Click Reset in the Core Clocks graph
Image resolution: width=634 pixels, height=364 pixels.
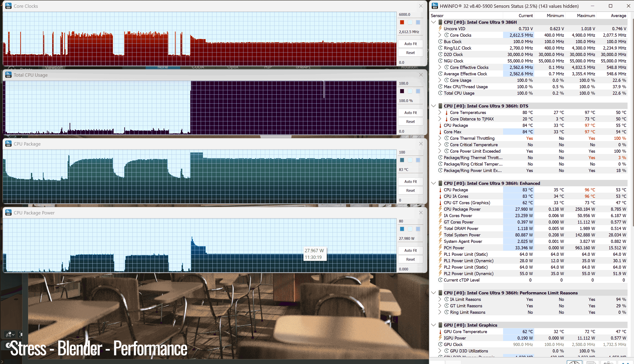(x=410, y=53)
